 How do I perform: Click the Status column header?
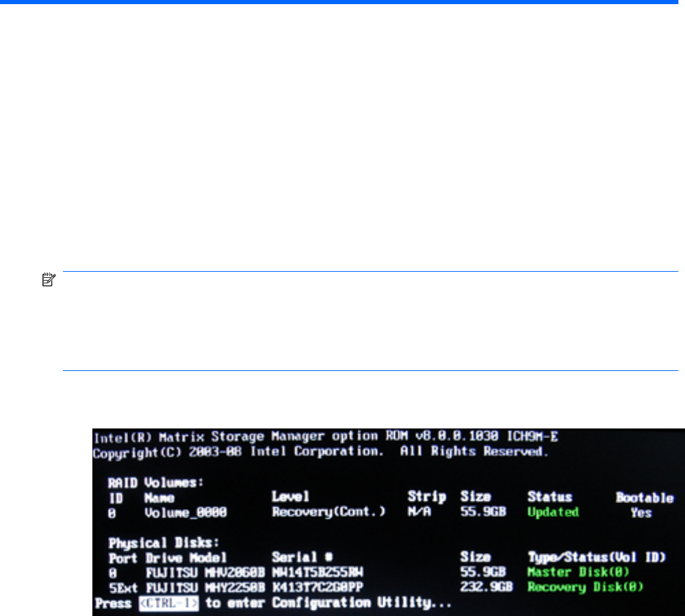(x=550, y=497)
